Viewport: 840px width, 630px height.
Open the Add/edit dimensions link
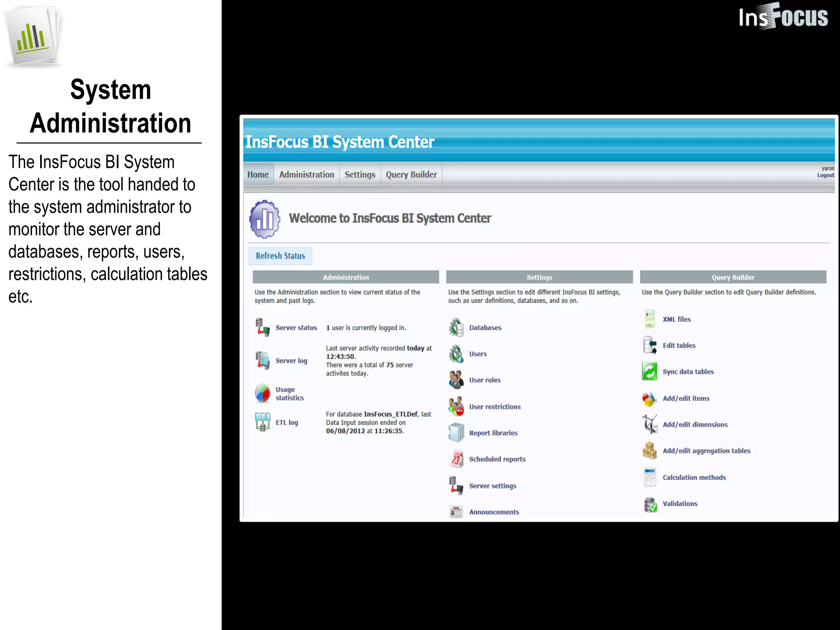click(x=695, y=425)
